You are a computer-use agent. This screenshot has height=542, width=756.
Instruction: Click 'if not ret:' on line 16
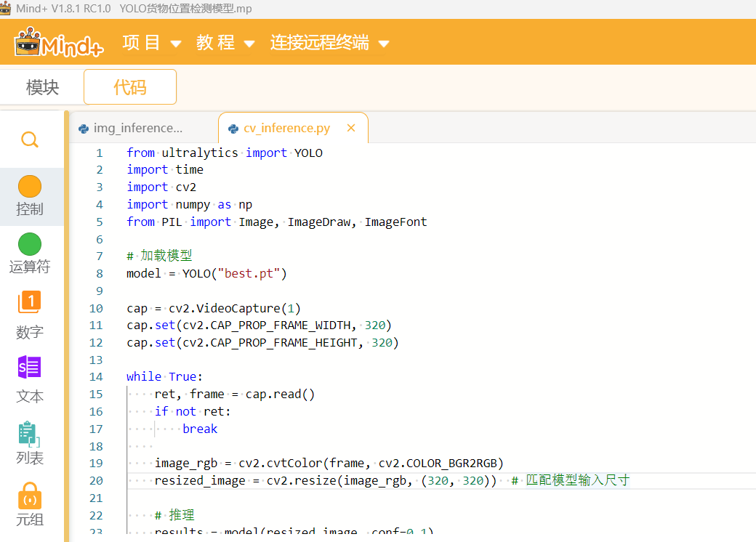[x=193, y=411]
